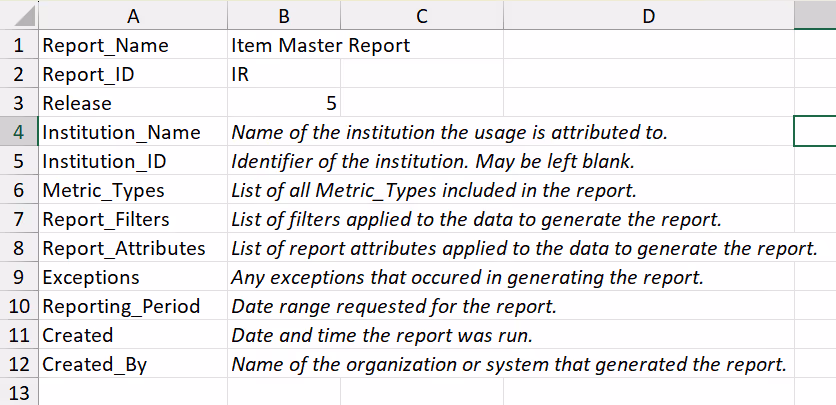Select row 6 header
This screenshot has width=836, height=405.
19,189
